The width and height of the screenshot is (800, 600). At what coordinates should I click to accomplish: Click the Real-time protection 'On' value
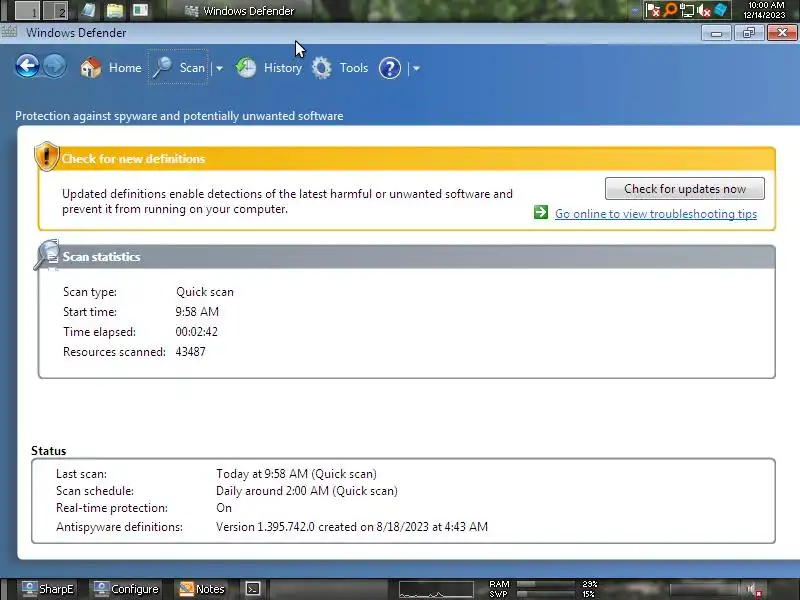pos(223,508)
